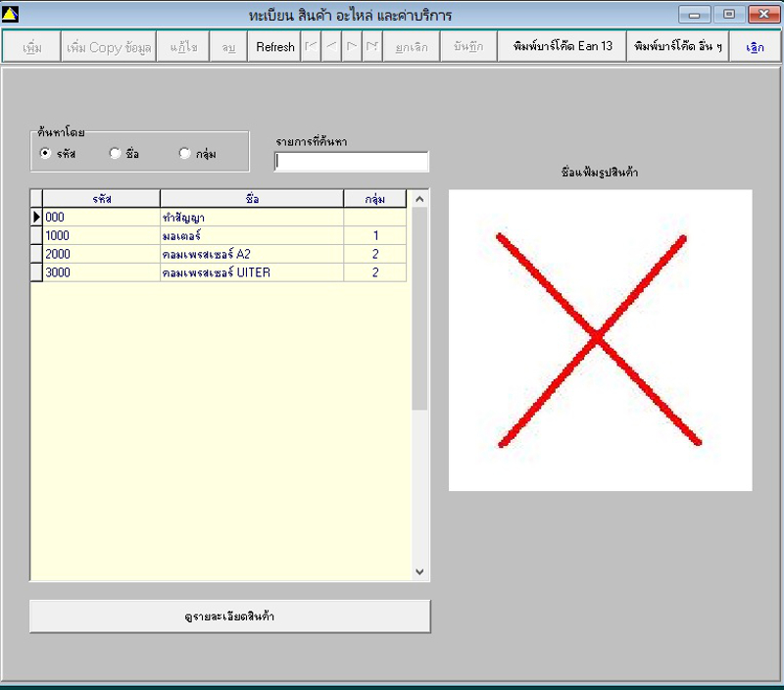Click the previous record navigation arrow
The height and width of the screenshot is (690, 784).
331,47
